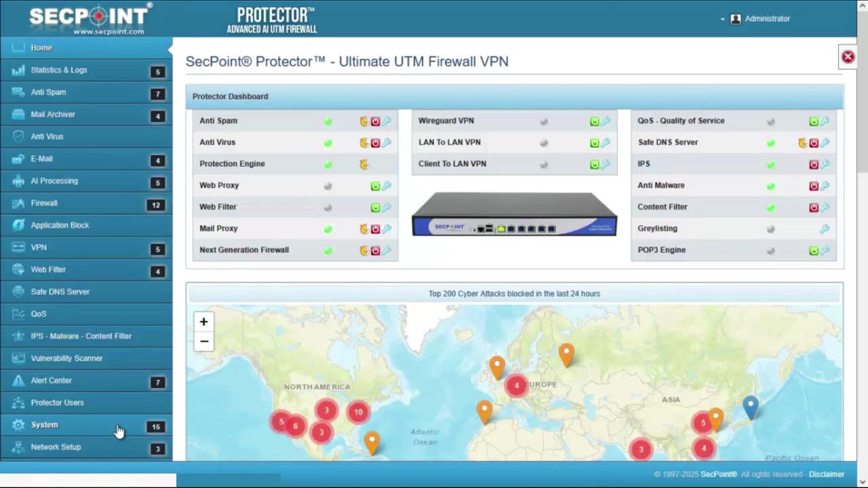
Task: Start LAN To LAN VPN green power button
Action: [595, 143]
